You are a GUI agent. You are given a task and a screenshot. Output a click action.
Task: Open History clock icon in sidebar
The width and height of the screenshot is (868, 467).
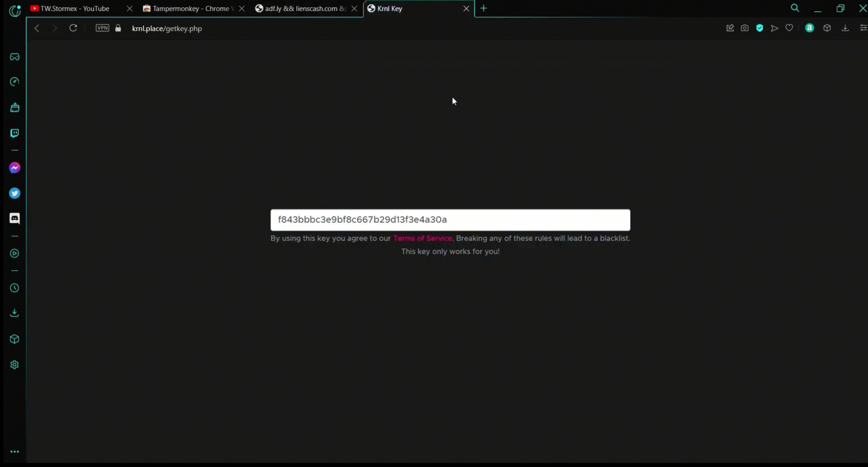[15, 288]
